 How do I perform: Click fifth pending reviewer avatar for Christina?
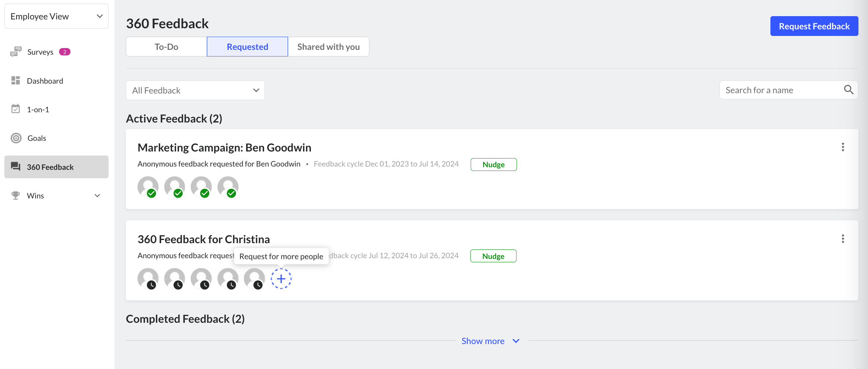pyautogui.click(x=255, y=279)
